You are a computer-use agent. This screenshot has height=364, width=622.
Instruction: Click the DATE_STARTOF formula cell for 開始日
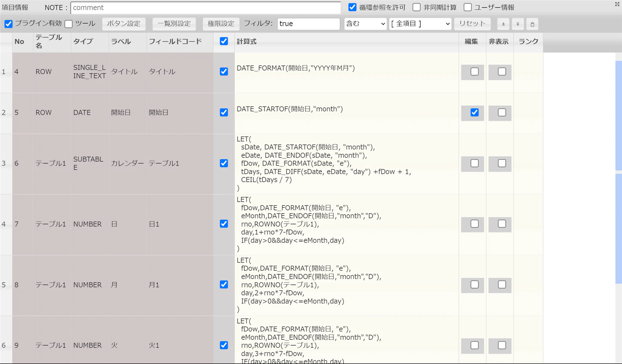[x=346, y=113]
